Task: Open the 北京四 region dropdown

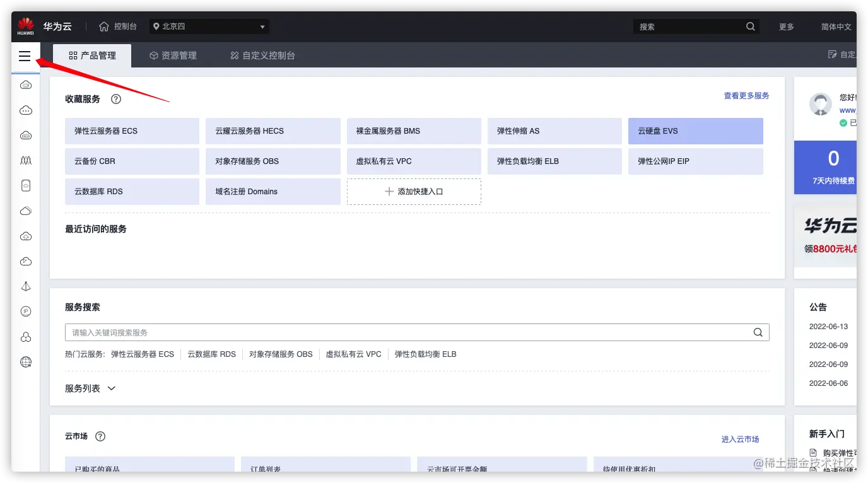Action: tap(209, 26)
